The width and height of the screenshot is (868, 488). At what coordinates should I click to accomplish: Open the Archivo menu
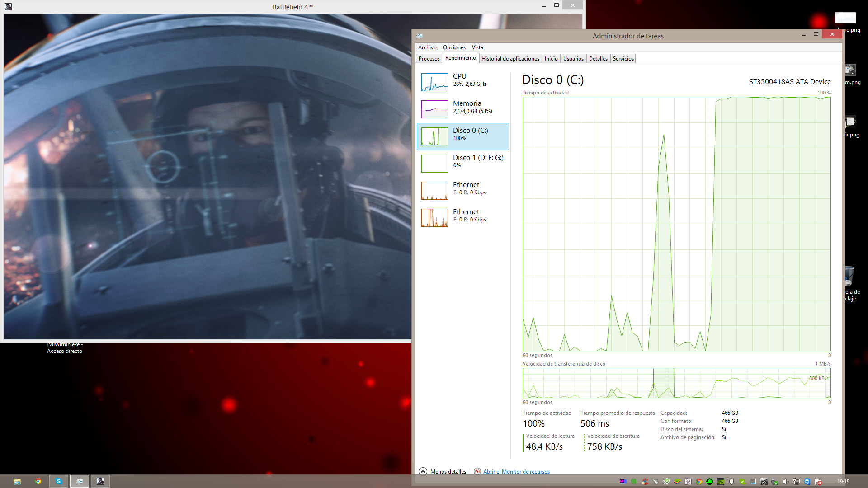coord(427,47)
